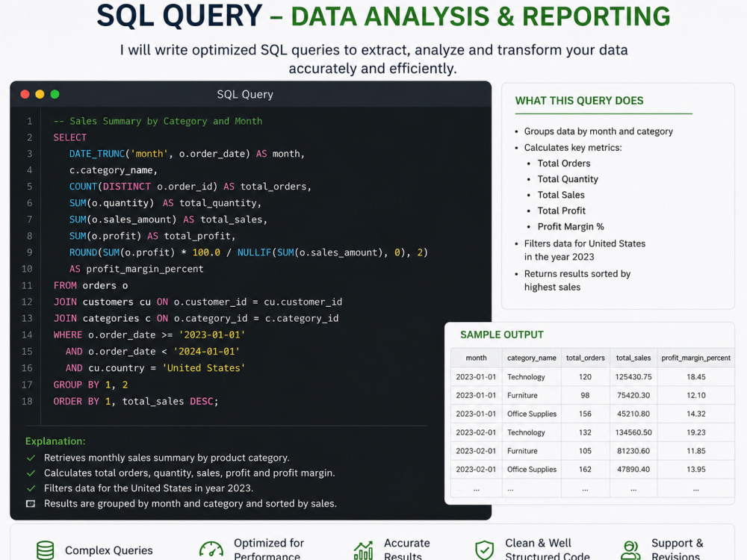Click the database icon beside Complex Queries
The image size is (747, 560).
coord(46,550)
